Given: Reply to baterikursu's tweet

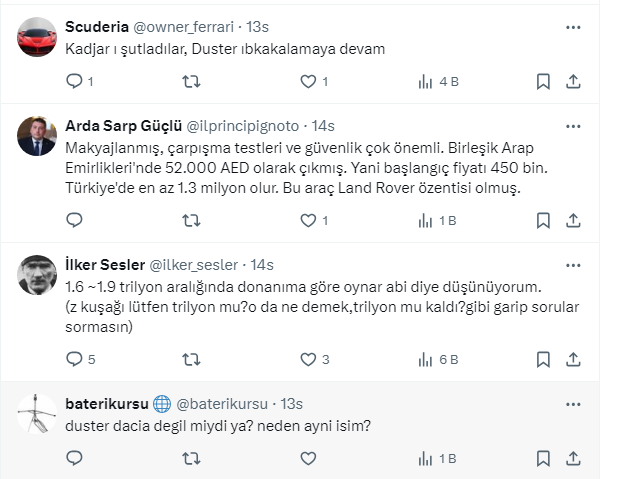Looking at the screenshot, I should pos(74,458).
